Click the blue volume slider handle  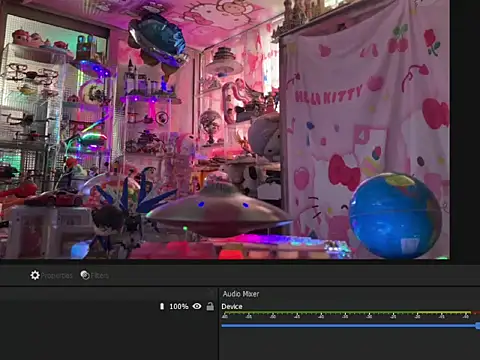tap(478, 326)
